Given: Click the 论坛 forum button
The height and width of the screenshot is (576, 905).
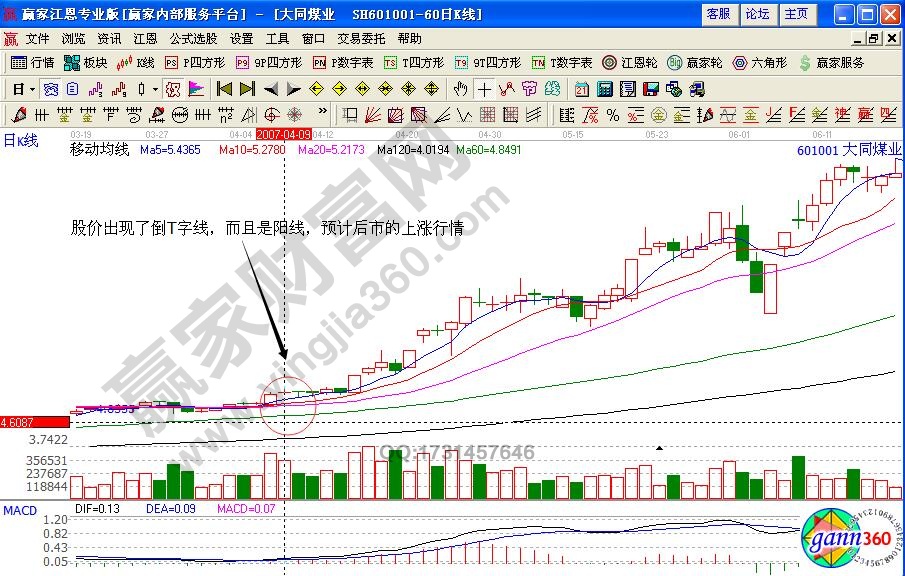Looking at the screenshot, I should pos(757,14).
